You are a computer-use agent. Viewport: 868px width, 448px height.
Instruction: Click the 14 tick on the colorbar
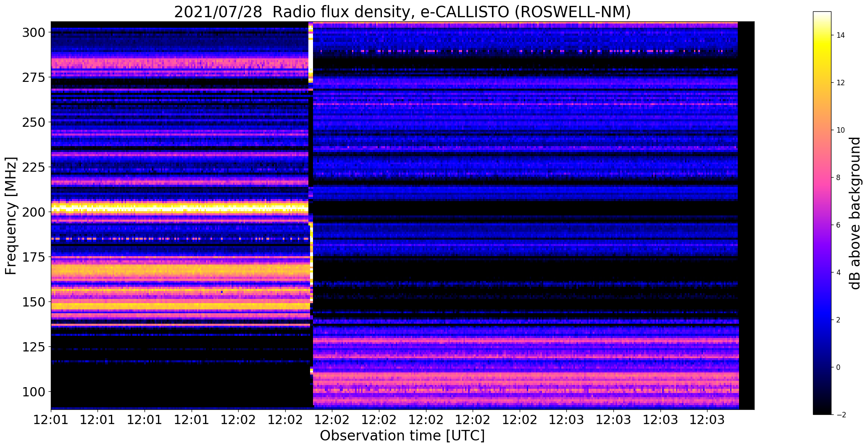[x=841, y=35]
